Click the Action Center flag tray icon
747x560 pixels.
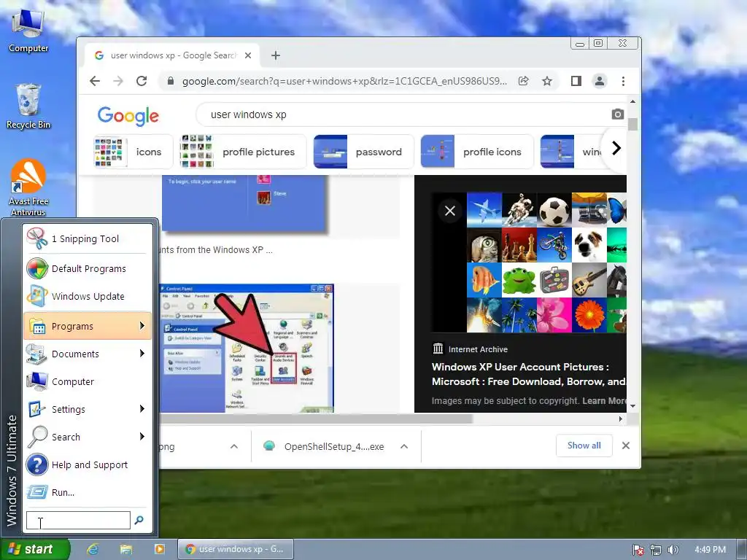click(x=638, y=550)
